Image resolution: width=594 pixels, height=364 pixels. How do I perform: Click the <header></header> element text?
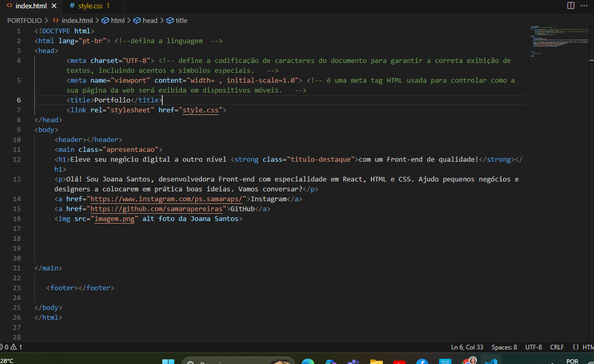(88, 140)
